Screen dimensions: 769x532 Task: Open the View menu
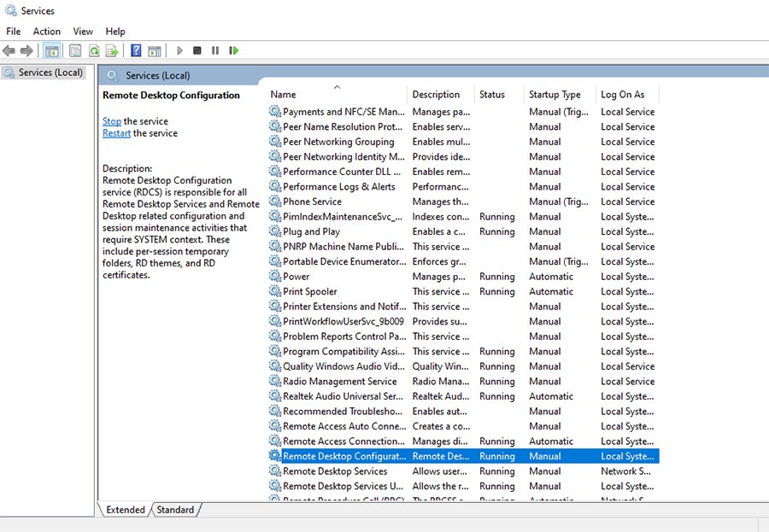[83, 32]
